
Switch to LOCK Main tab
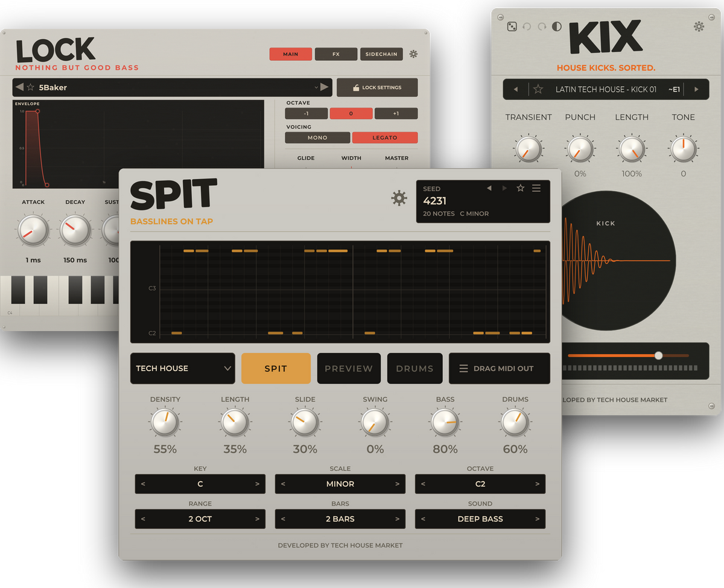[x=291, y=54]
